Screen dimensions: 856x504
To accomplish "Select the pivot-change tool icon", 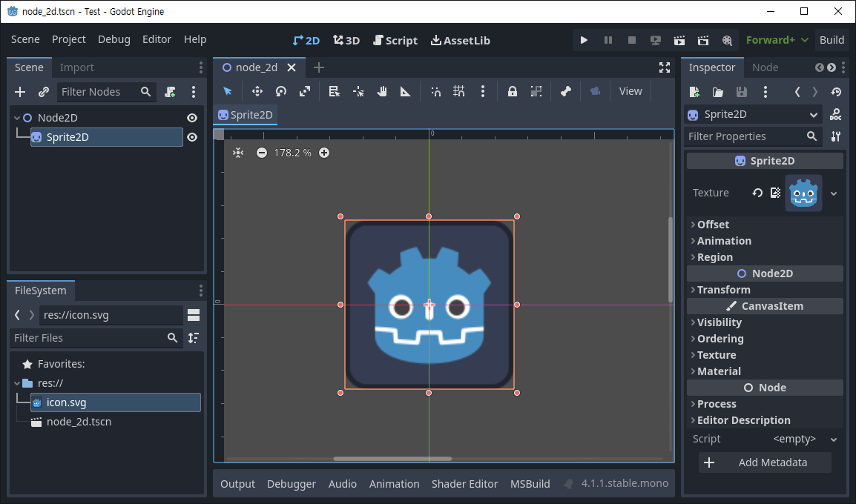I will [x=358, y=91].
